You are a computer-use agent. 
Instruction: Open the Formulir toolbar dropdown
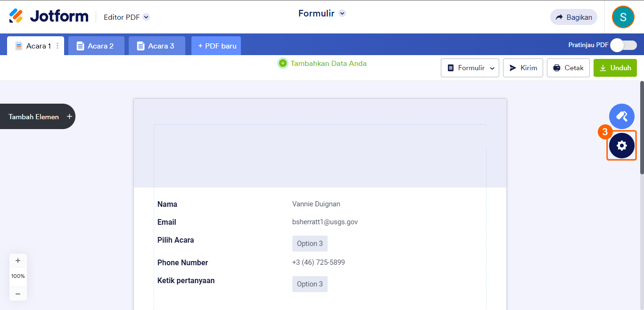click(470, 68)
